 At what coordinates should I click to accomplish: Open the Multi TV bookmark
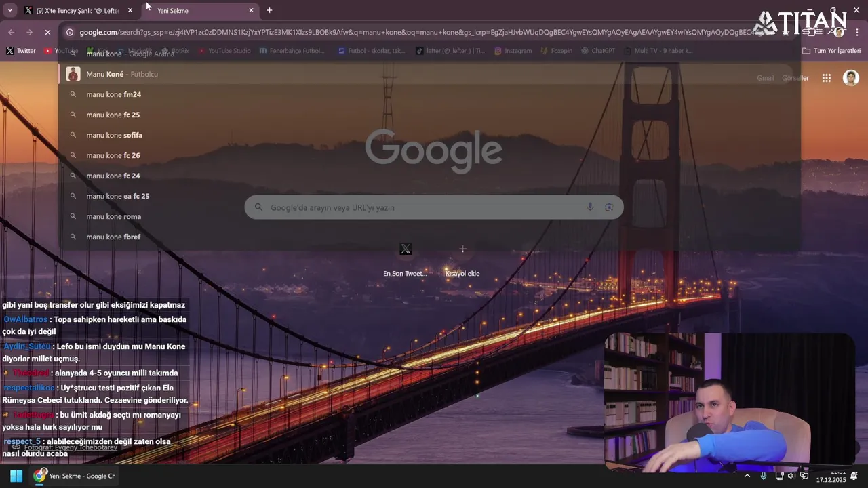tap(658, 51)
